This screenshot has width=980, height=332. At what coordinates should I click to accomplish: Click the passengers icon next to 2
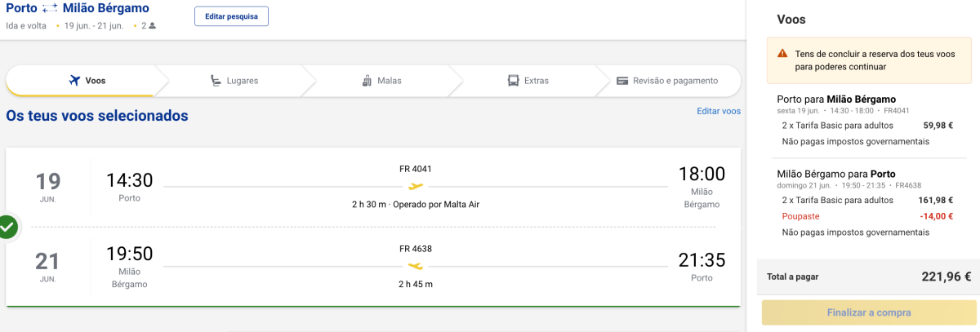(152, 26)
